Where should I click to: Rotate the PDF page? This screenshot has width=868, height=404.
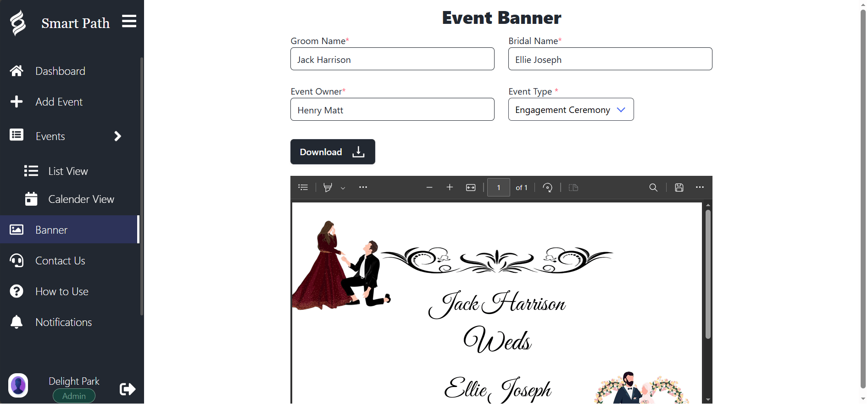coord(547,187)
